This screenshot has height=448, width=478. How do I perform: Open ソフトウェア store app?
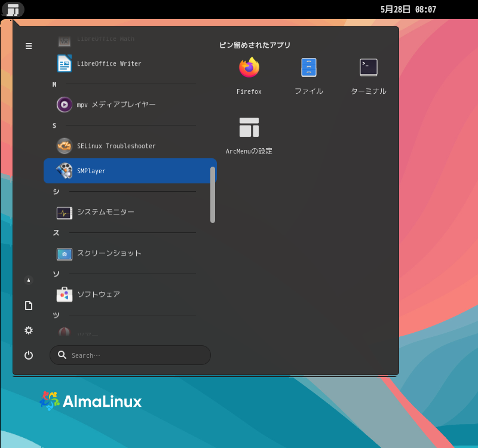point(130,294)
